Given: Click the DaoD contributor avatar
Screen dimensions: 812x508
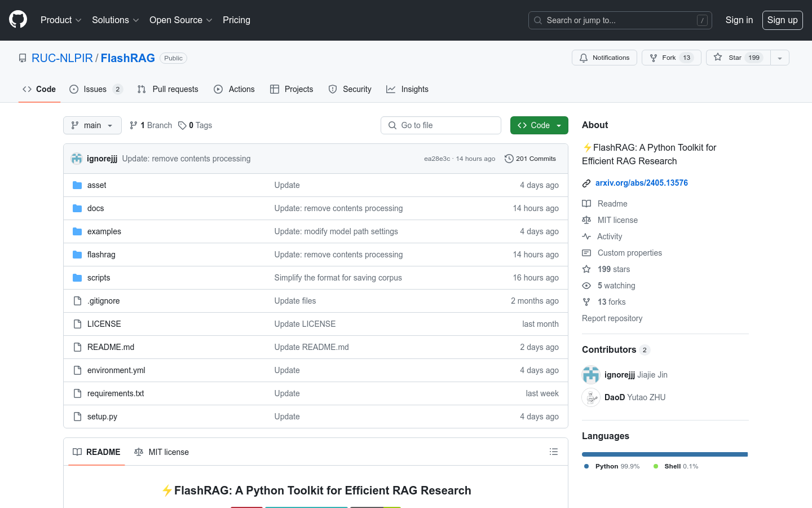Looking at the screenshot, I should point(591,397).
